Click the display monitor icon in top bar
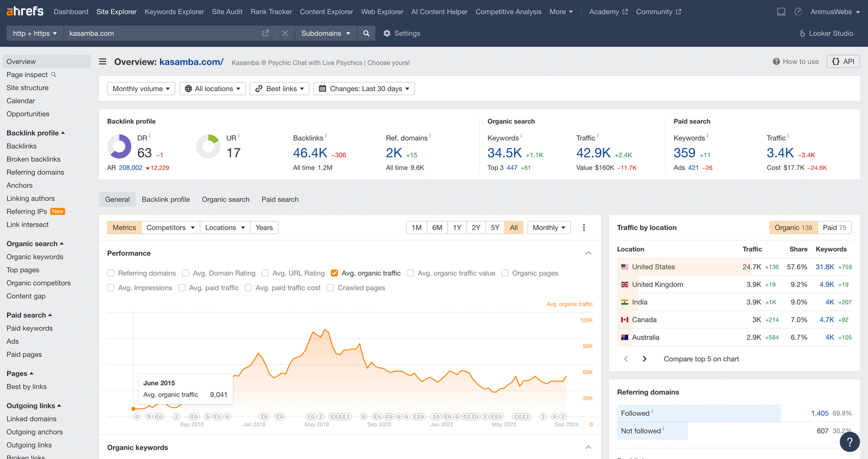 tap(781, 11)
